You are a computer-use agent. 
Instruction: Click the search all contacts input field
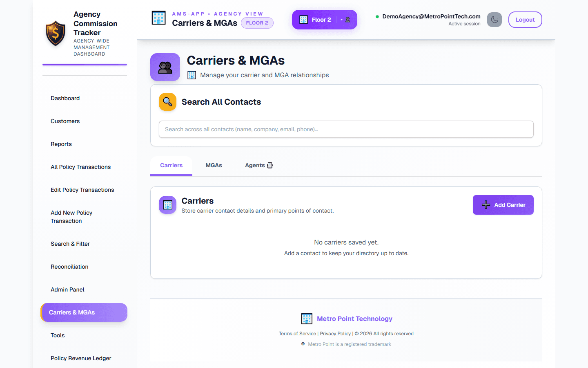pyautogui.click(x=346, y=129)
